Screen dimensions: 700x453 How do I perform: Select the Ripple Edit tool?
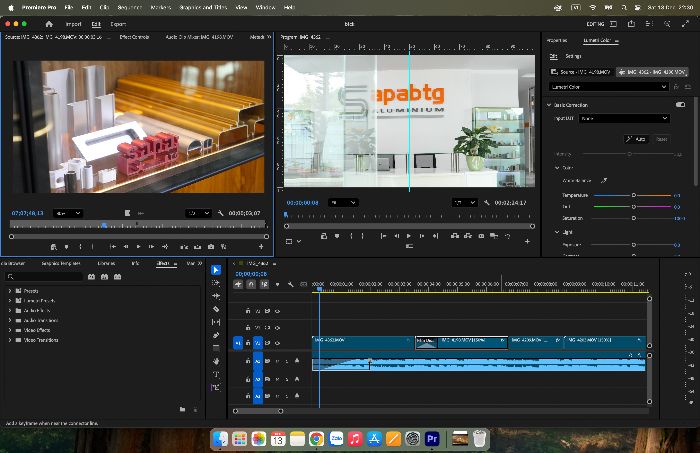[x=216, y=296]
